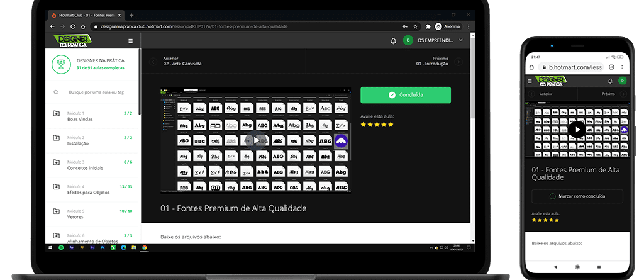Click Chrome icon in the taskbar
Screen dimensions: 644x280
(x=144, y=248)
